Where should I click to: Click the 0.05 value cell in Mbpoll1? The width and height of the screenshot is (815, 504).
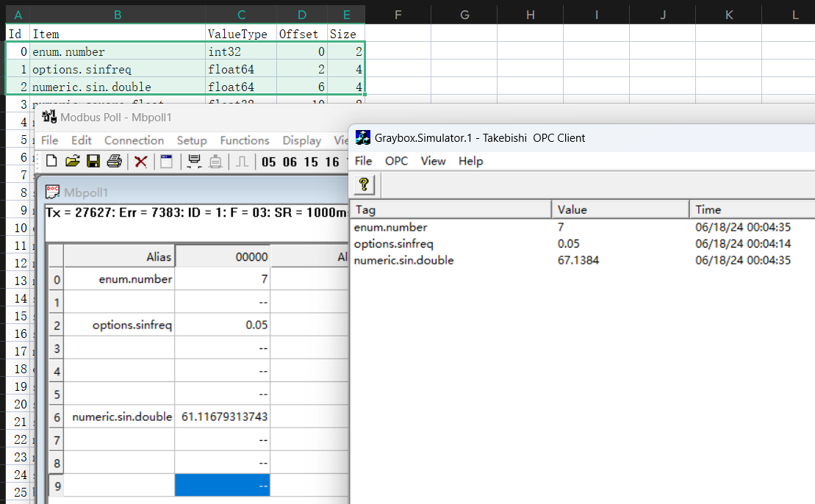pyautogui.click(x=223, y=325)
